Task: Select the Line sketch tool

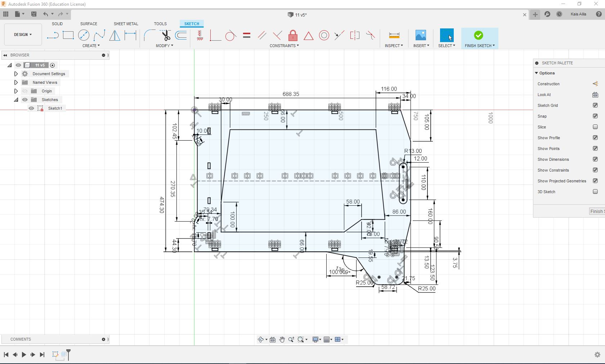Action: tap(53, 35)
